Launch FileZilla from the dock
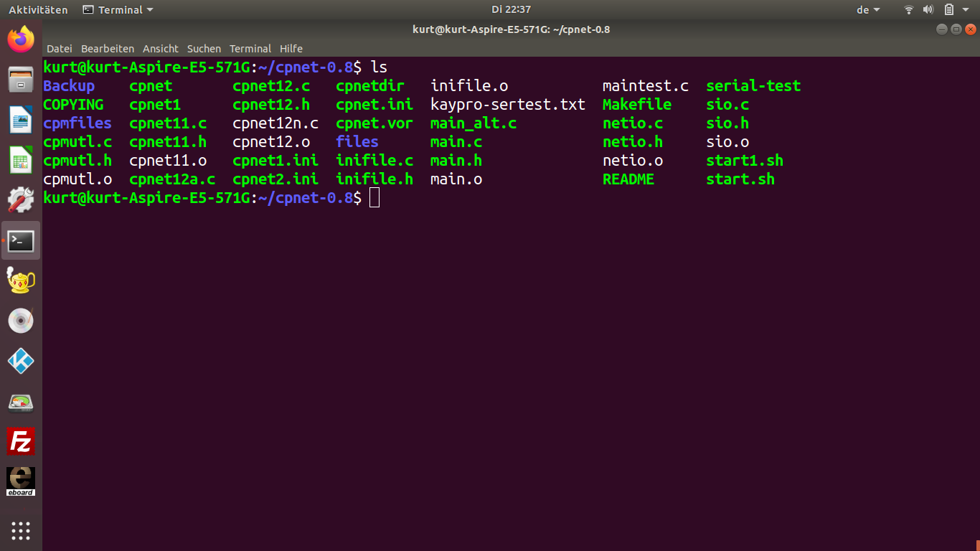This screenshot has height=551, width=980. pos(21,441)
